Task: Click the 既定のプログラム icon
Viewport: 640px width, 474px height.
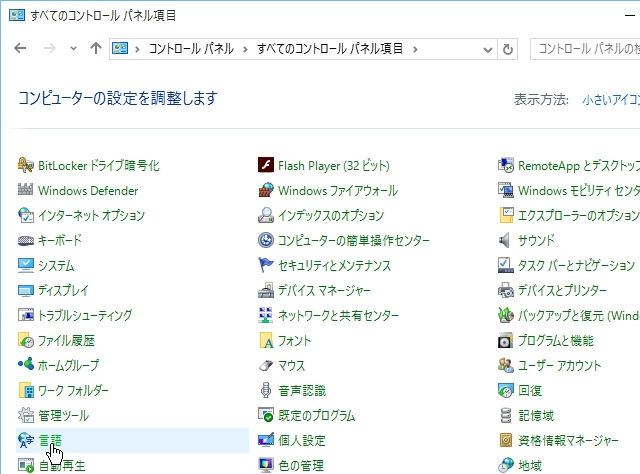Action: pyautogui.click(x=266, y=415)
